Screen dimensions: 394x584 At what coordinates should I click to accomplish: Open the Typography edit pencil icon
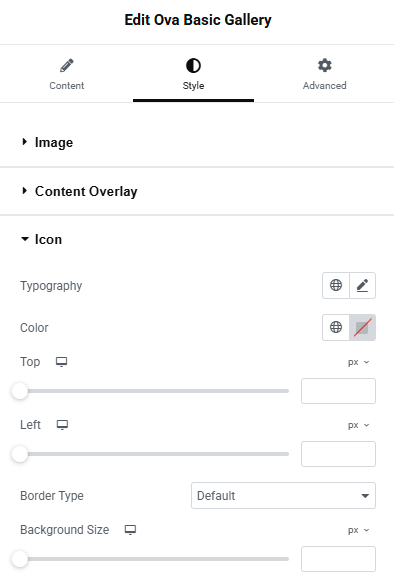coord(362,285)
